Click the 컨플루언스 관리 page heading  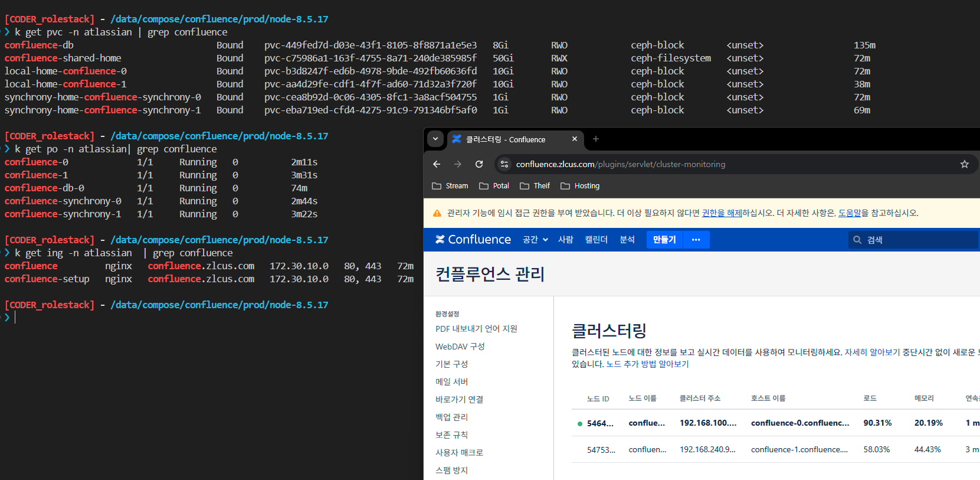(x=490, y=275)
